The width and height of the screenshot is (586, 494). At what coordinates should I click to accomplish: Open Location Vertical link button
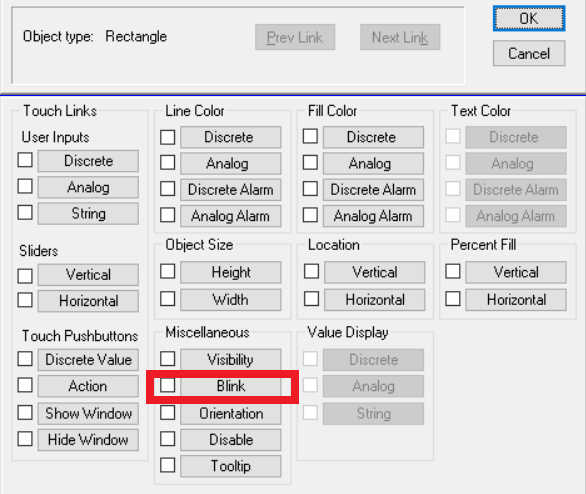tap(374, 272)
